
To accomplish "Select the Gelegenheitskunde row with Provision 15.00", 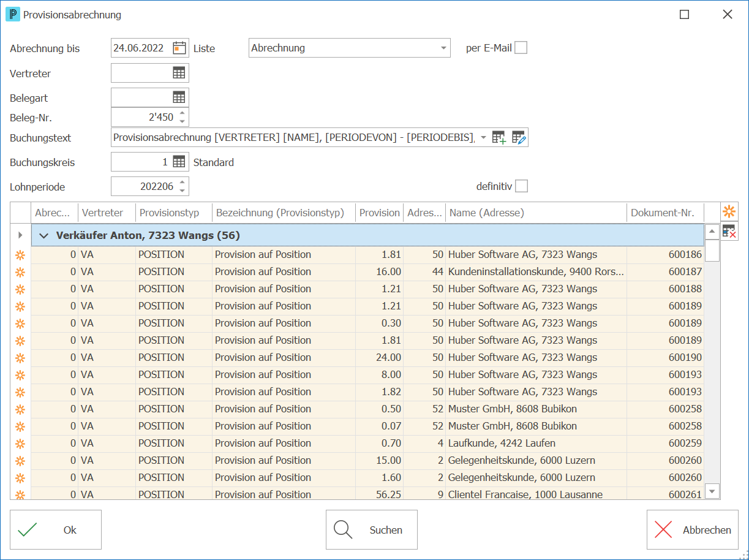I will [367, 461].
